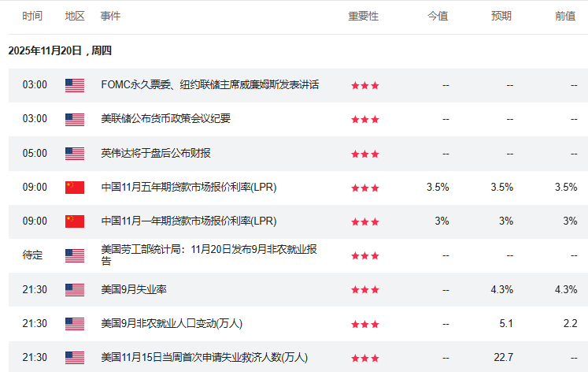Click importance stars for five-year LPR
Image resolution: width=588 pixels, height=372 pixels.
(x=365, y=188)
